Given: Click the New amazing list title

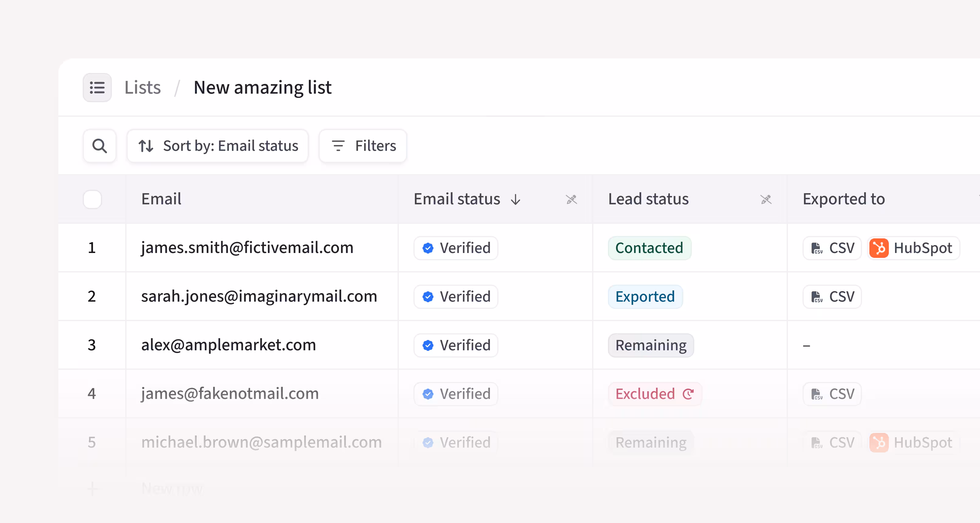Looking at the screenshot, I should 263,88.
